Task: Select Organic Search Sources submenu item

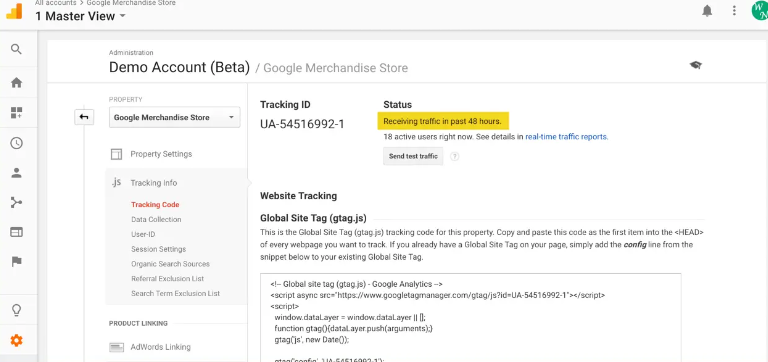Action: [x=170, y=264]
